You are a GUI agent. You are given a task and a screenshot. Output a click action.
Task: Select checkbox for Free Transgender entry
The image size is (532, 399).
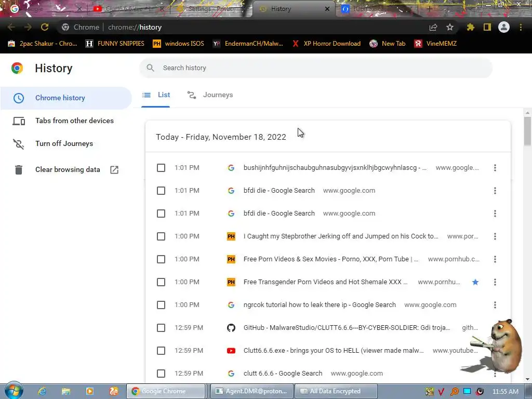161,282
